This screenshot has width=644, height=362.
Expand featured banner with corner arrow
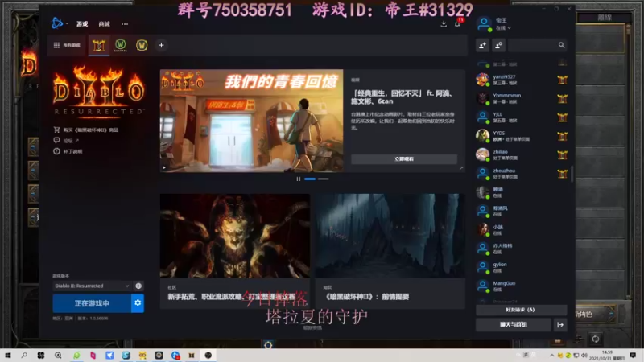tap(460, 168)
